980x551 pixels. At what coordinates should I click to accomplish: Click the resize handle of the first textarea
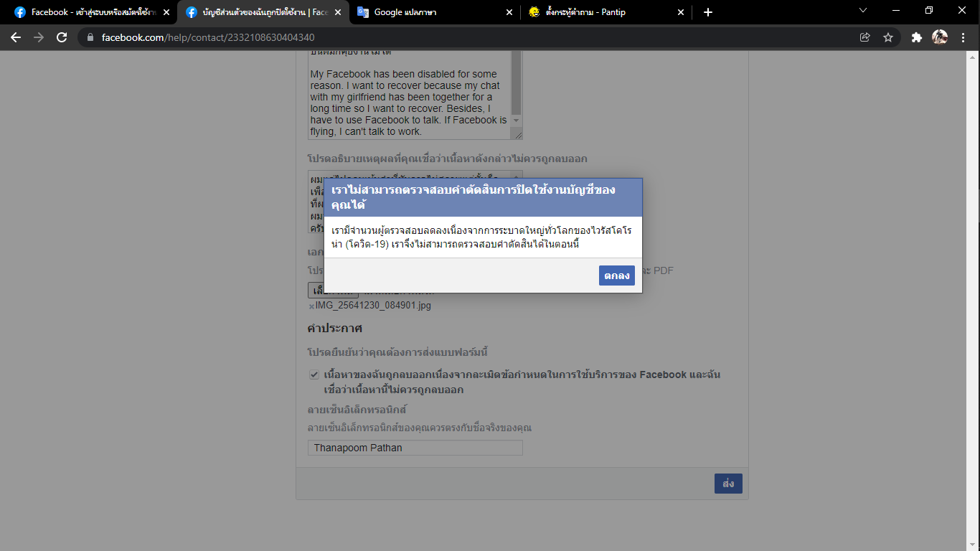pos(518,135)
